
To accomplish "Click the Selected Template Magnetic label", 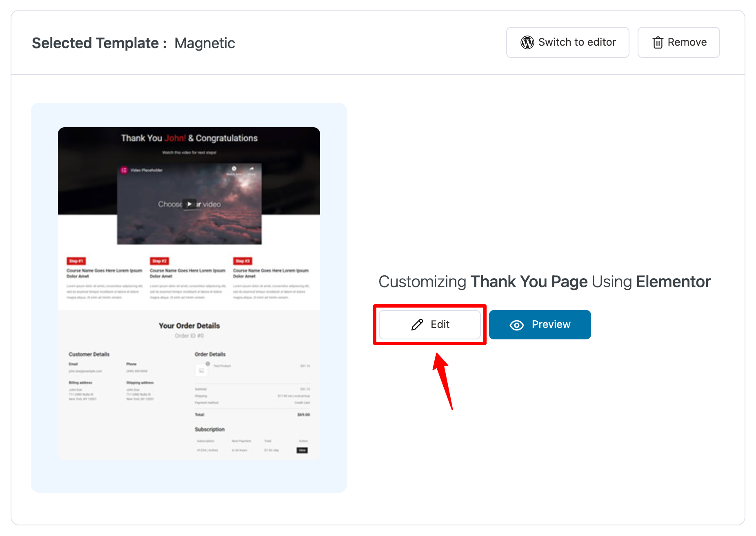I will (133, 43).
